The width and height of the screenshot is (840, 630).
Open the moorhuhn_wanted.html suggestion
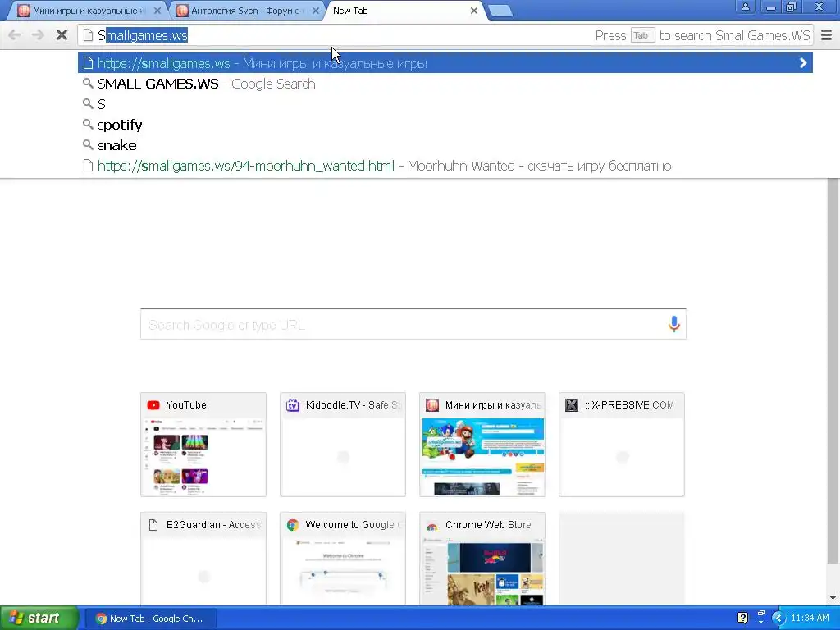(x=445, y=166)
